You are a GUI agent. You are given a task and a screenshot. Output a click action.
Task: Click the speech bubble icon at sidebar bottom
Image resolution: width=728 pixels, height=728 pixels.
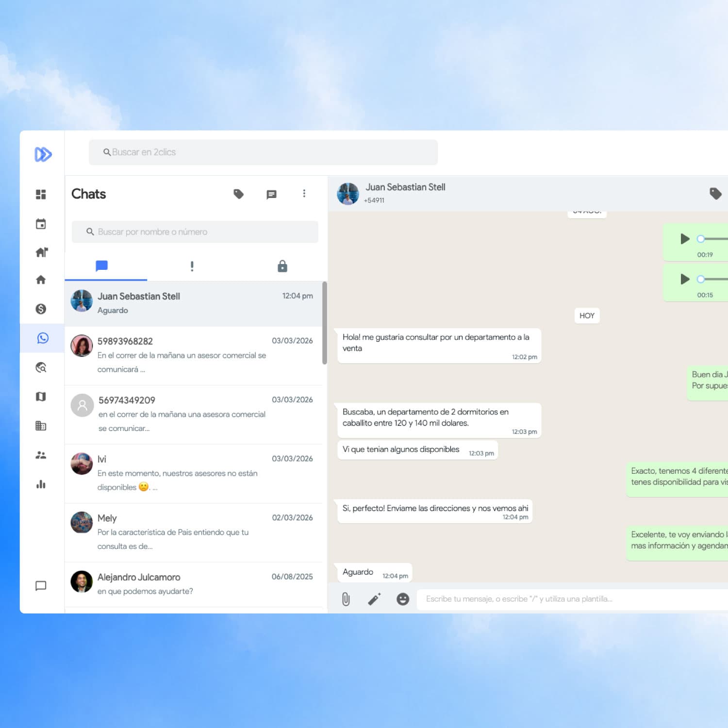click(x=41, y=586)
